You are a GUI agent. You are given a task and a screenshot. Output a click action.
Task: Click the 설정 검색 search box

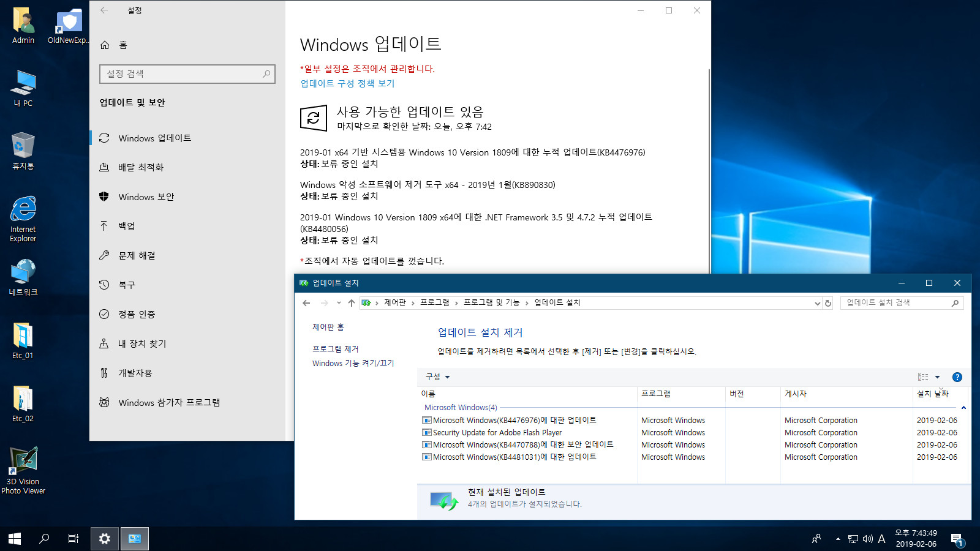[x=187, y=73]
